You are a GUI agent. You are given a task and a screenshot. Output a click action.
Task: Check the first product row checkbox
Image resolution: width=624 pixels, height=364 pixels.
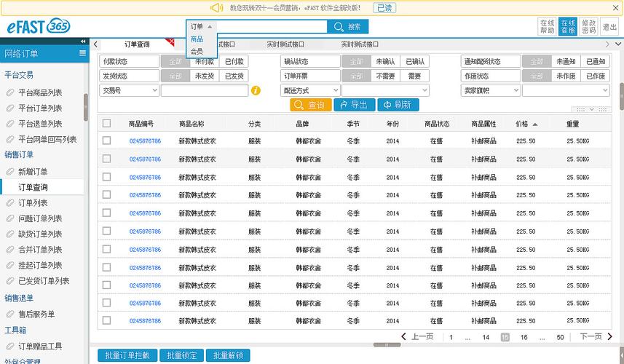[106, 141]
